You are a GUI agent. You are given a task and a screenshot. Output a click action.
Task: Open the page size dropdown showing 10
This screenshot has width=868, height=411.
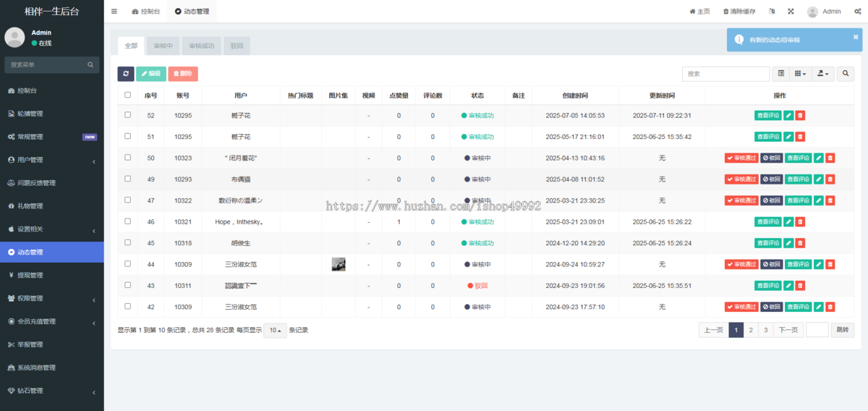pos(275,330)
